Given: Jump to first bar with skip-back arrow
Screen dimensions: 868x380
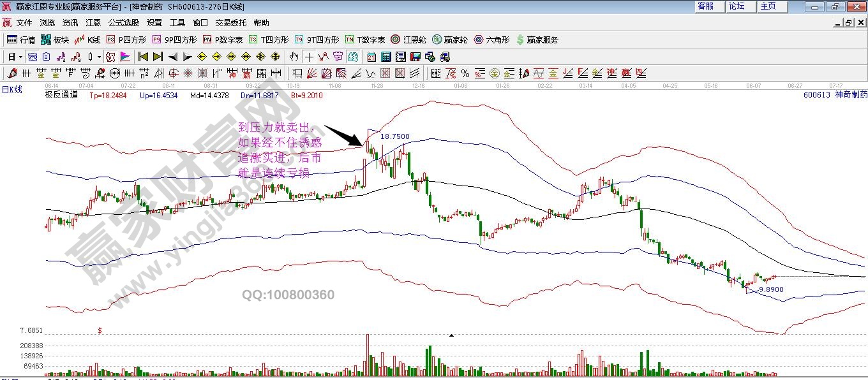Looking at the screenshot, I should pos(143,57).
